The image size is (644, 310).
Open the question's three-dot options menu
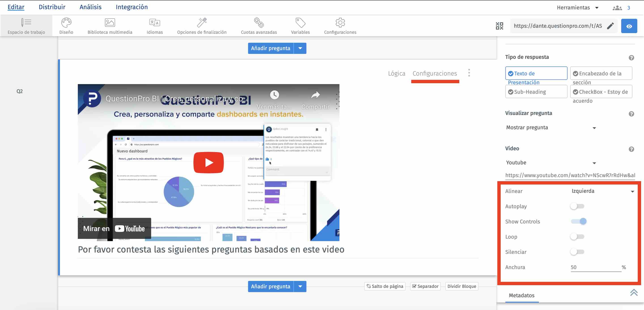pyautogui.click(x=469, y=73)
